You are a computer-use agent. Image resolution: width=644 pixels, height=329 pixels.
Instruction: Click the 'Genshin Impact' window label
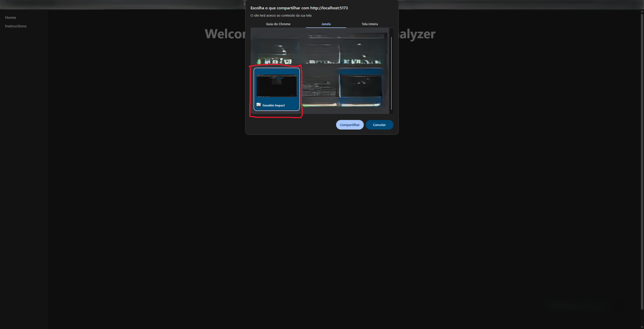(273, 105)
